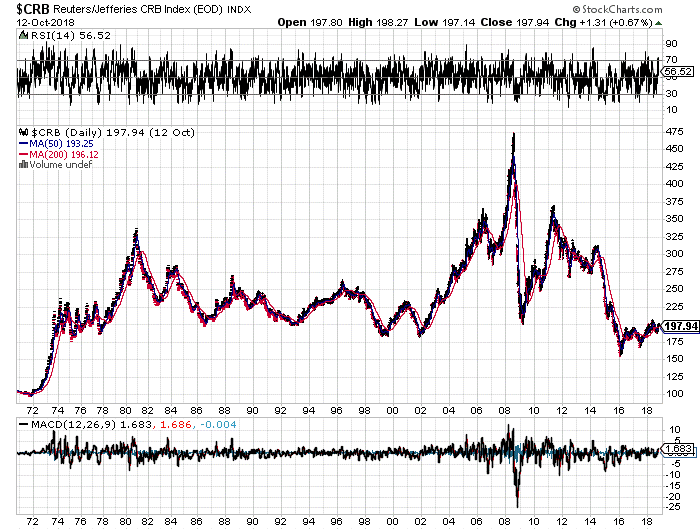Click the $CRB (Daily) 197.94 legend
Image resolution: width=700 pixels, height=530 pixels.
112,132
